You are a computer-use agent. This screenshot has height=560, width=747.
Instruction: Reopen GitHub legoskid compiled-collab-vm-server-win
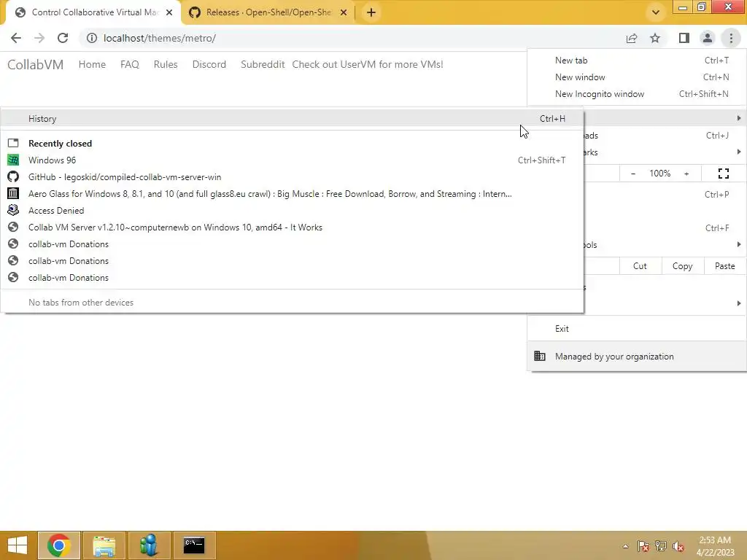pyautogui.click(x=292, y=177)
